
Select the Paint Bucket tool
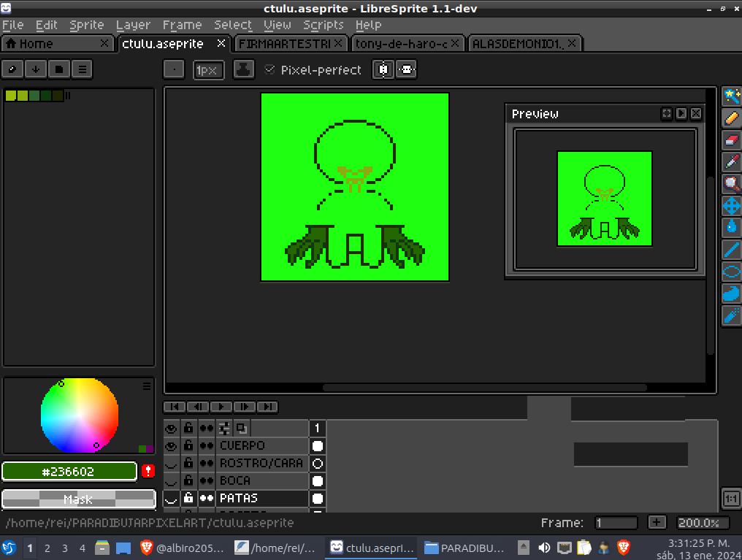point(731,228)
